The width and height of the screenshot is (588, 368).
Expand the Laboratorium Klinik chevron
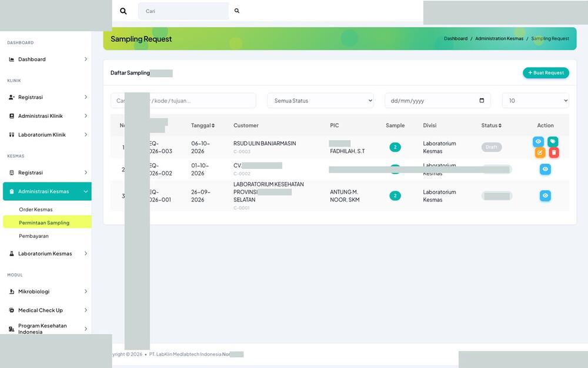tap(85, 135)
